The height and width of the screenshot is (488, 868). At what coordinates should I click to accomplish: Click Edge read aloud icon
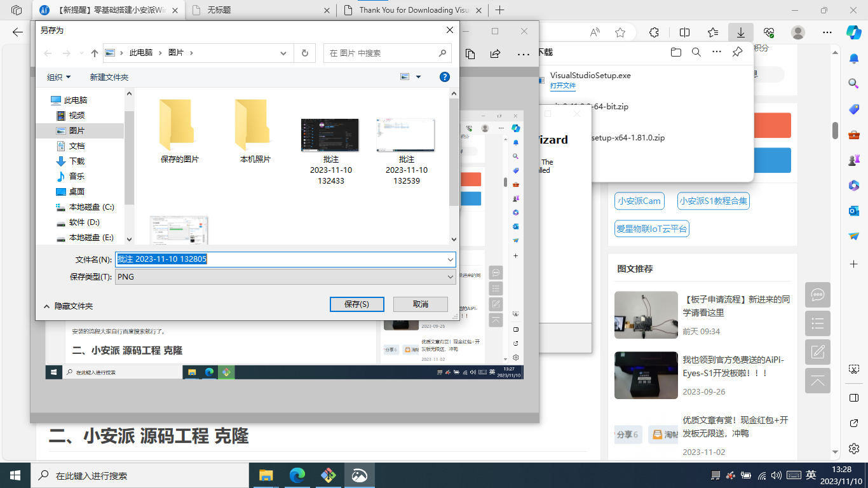[x=595, y=32]
